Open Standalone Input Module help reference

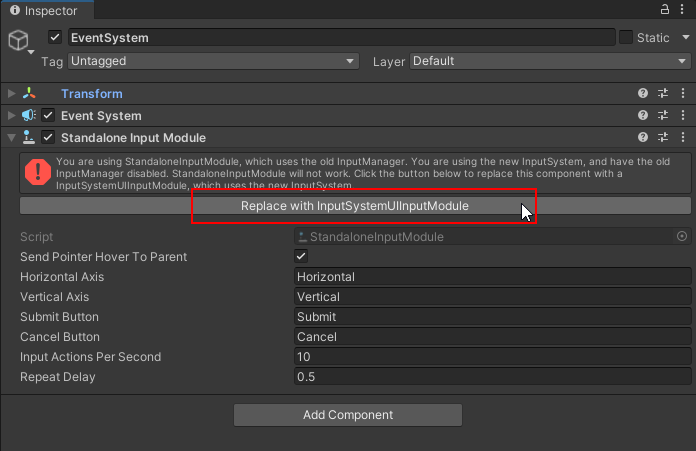pos(643,138)
